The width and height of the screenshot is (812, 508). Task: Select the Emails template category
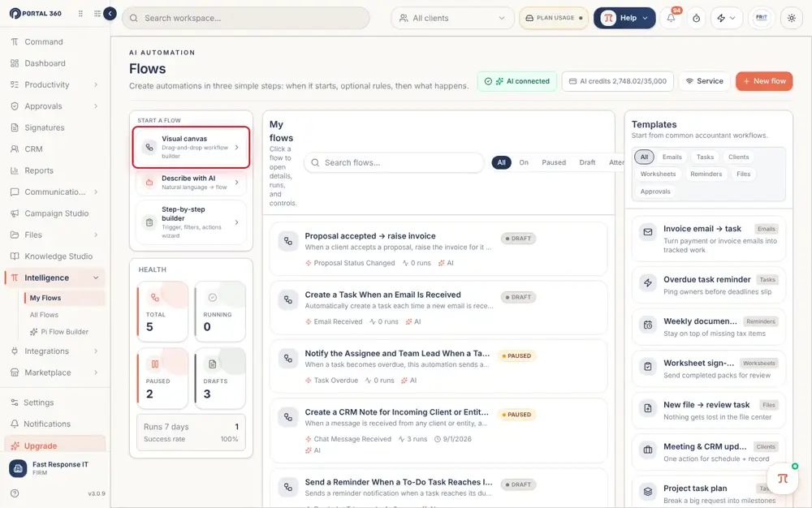[x=672, y=157]
